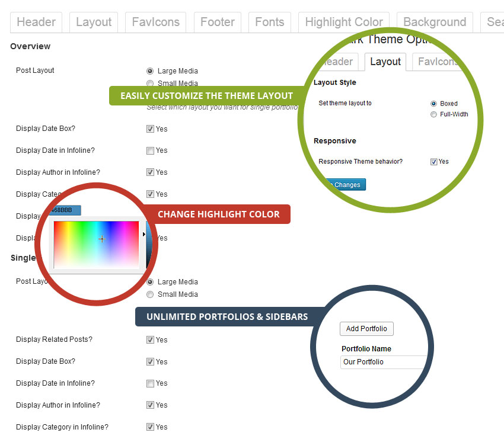Open the FavIcons tab in top row
Screen dimensions: 504x439
click(x=155, y=22)
